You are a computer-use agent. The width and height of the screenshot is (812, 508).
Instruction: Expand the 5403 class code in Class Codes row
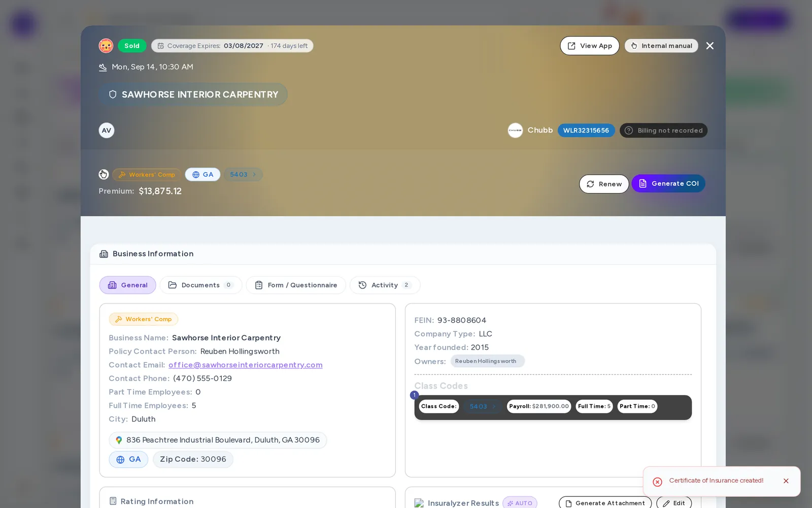482,406
